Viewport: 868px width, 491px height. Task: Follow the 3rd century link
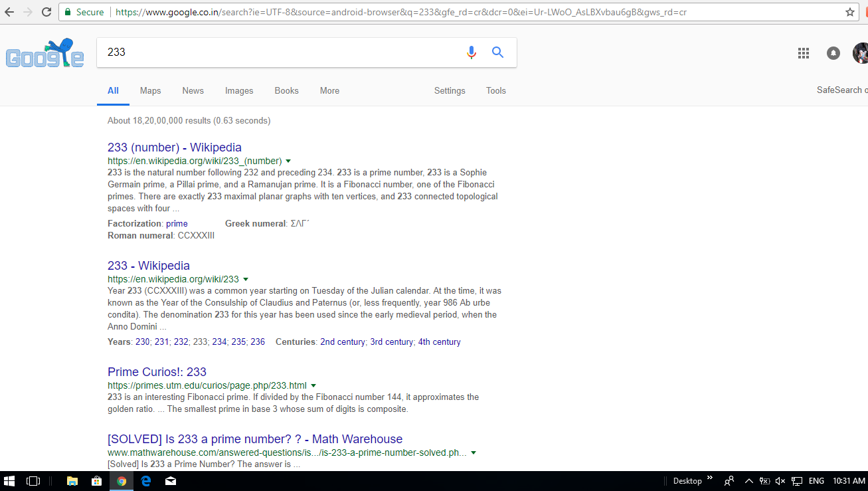(392, 342)
